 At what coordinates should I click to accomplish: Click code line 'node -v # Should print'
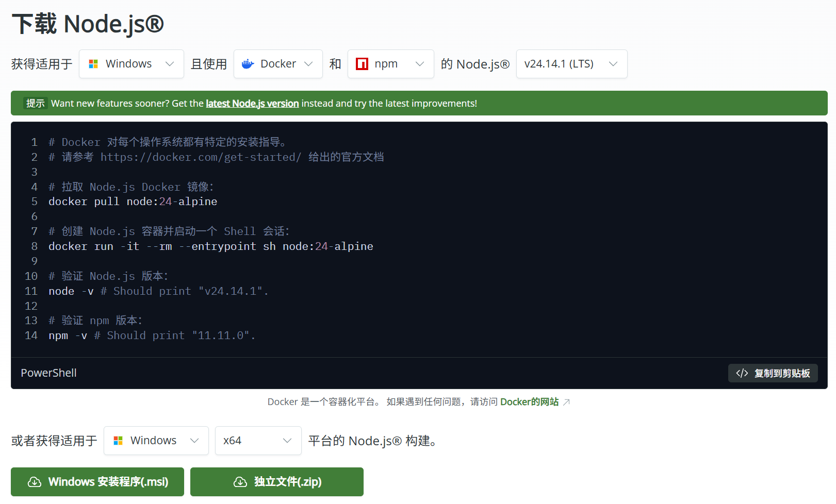(x=159, y=291)
